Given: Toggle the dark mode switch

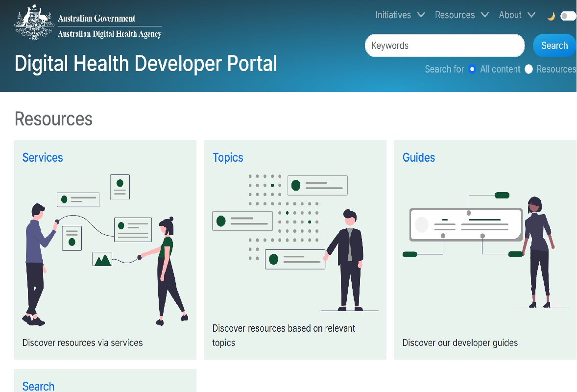Looking at the screenshot, I should [x=568, y=16].
